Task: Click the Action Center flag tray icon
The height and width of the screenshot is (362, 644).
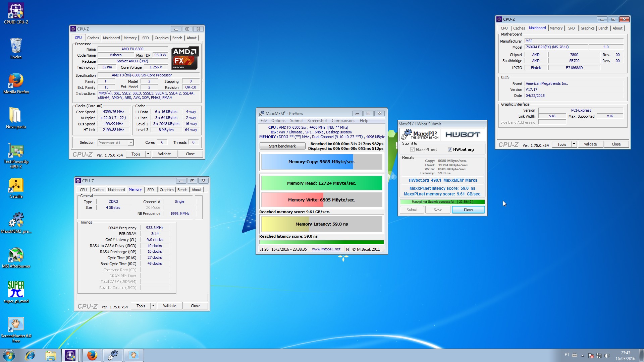Action: (x=591, y=356)
